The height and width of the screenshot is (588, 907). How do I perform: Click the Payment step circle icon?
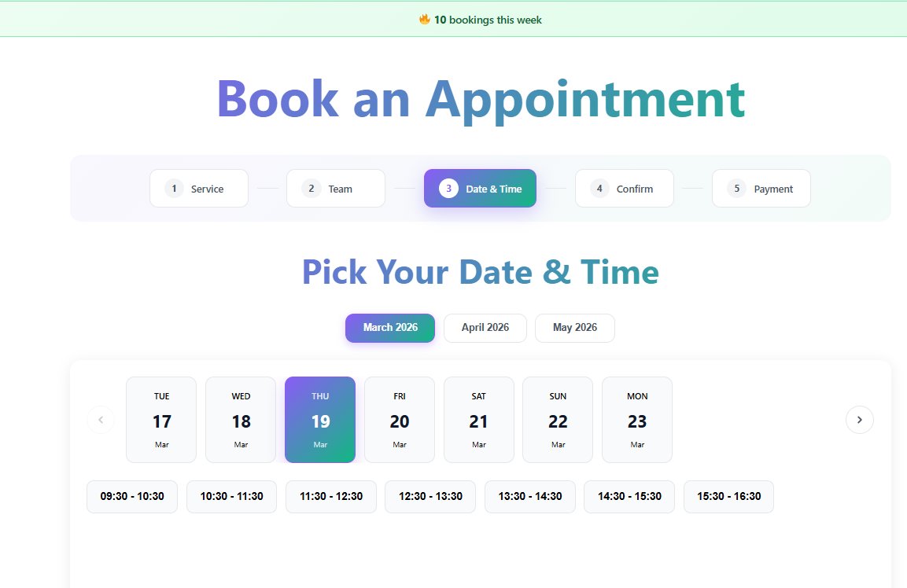[x=736, y=188]
